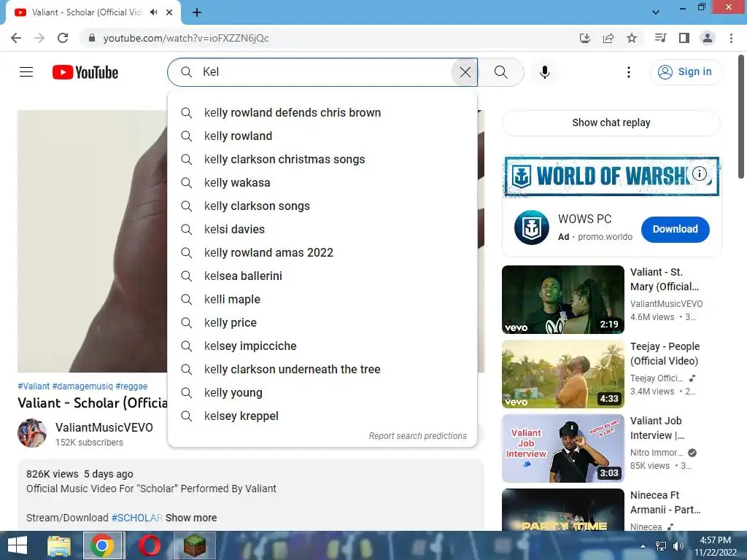
Task: Pick suggestion kelly young
Action: (322, 392)
